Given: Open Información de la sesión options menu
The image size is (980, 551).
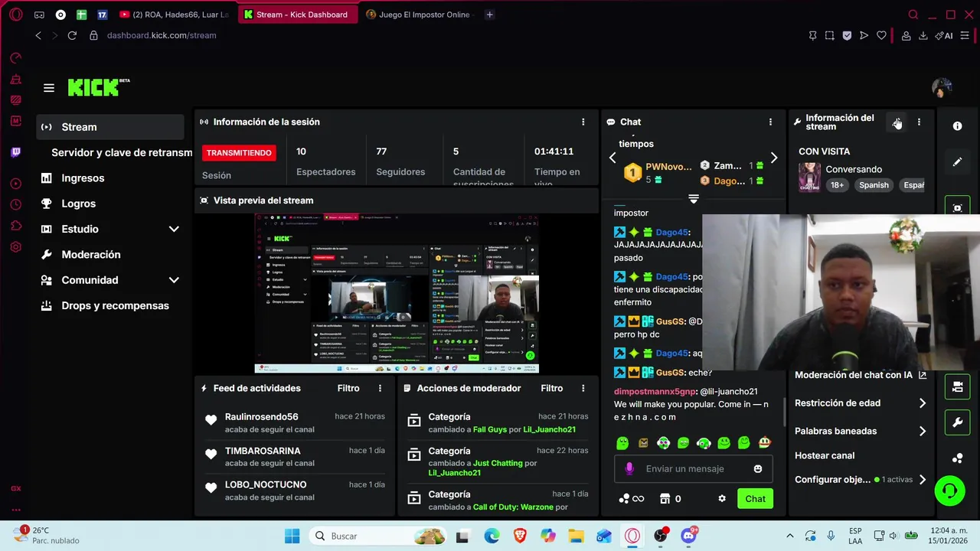Looking at the screenshot, I should coord(583,122).
